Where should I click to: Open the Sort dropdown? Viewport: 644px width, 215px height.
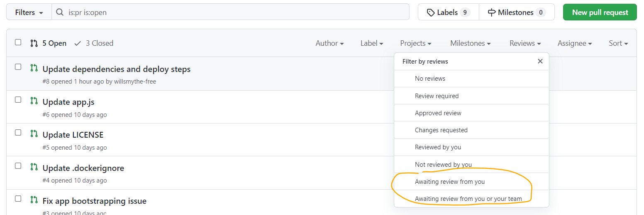pos(618,43)
